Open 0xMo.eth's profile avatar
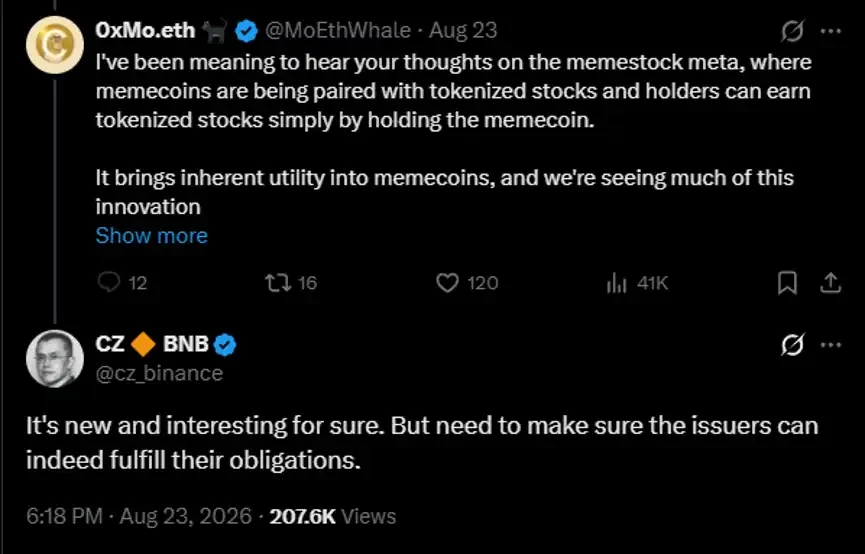This screenshot has height=554, width=865. pyautogui.click(x=55, y=45)
